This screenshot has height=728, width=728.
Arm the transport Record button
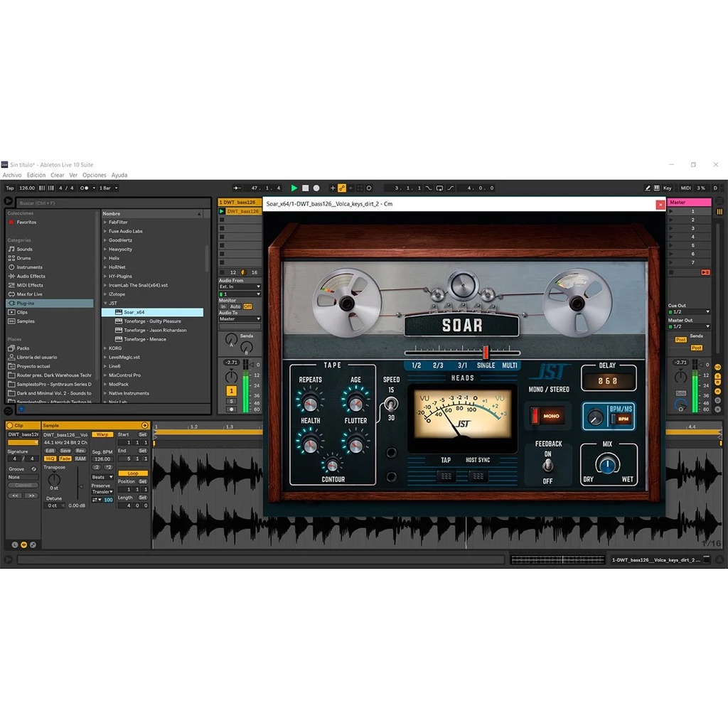point(316,188)
